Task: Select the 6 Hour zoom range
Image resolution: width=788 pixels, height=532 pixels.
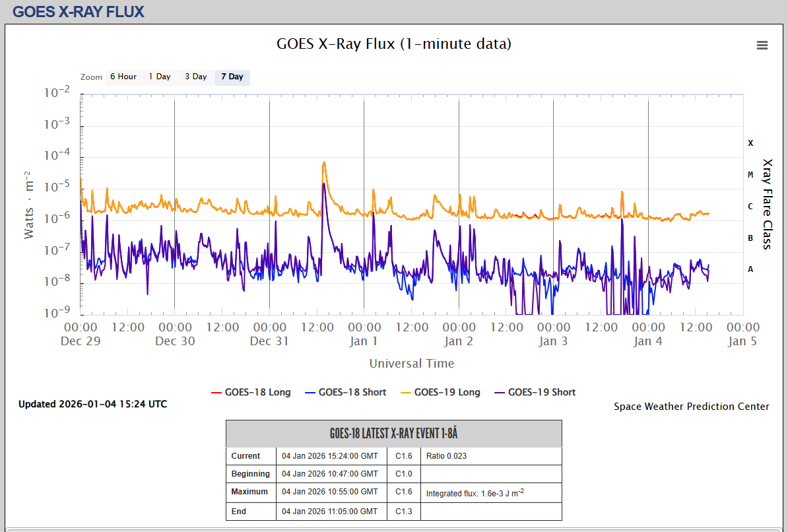Action: tap(123, 77)
